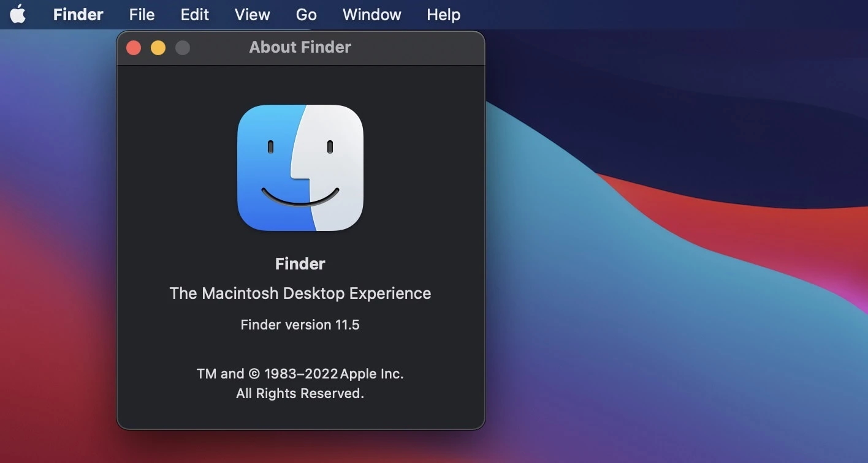Open the Go menu

coord(306,14)
